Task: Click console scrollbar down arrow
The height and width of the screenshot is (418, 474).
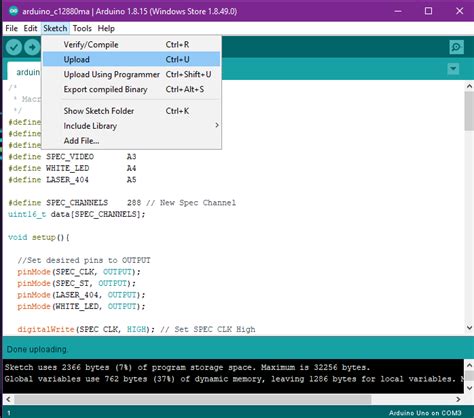Action: click(469, 388)
